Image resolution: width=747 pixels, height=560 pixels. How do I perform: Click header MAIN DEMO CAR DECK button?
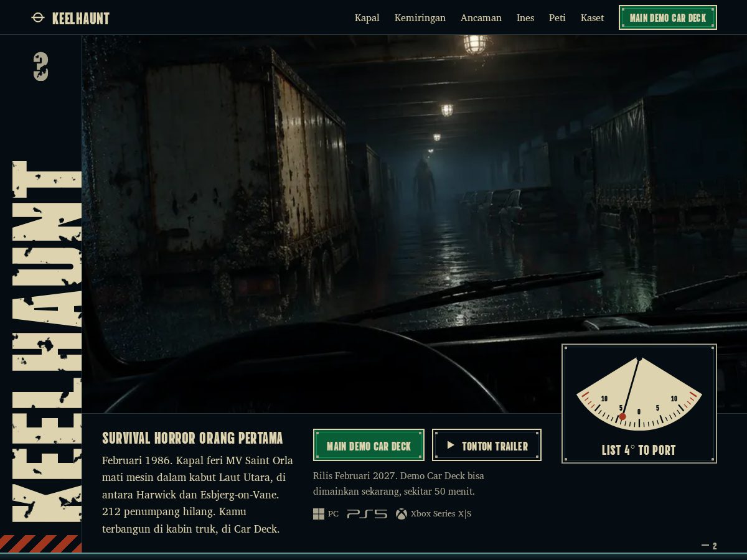(668, 18)
